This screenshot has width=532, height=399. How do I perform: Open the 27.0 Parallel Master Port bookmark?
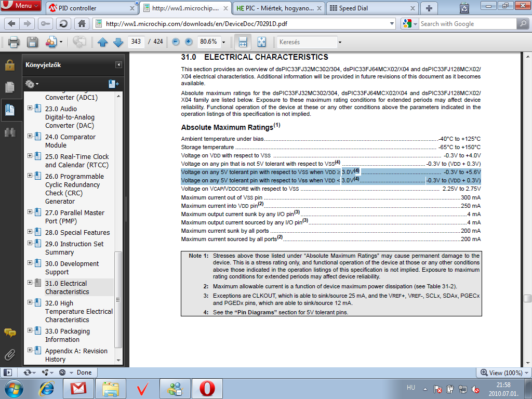pos(75,217)
